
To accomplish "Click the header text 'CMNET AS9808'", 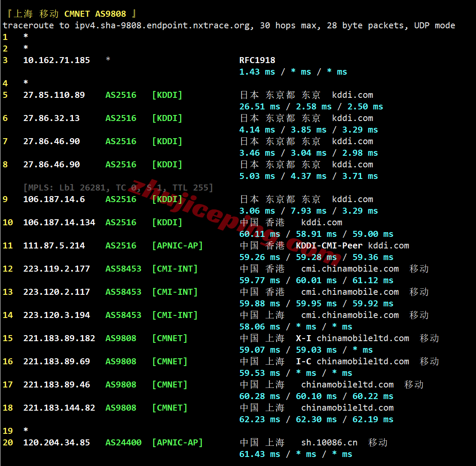I will (95, 14).
